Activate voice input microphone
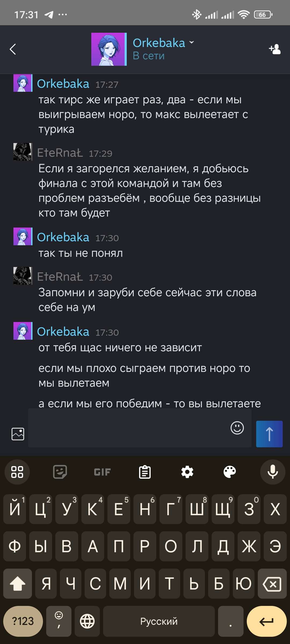 click(x=273, y=472)
